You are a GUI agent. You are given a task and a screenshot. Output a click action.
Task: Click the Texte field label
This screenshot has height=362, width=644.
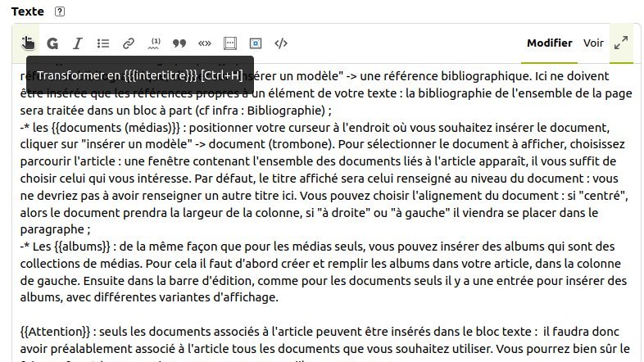click(x=28, y=11)
